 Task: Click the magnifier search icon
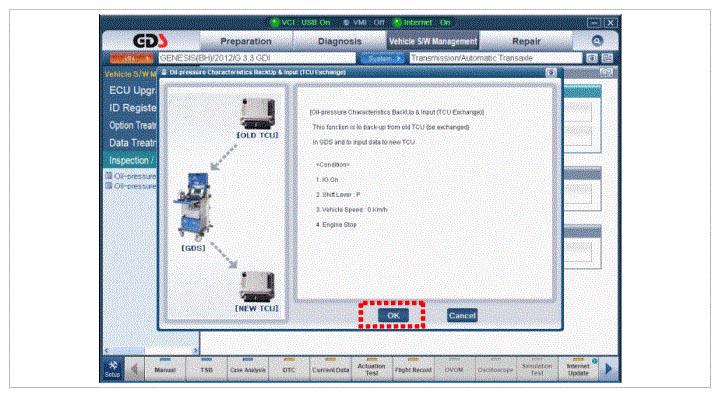click(x=597, y=41)
